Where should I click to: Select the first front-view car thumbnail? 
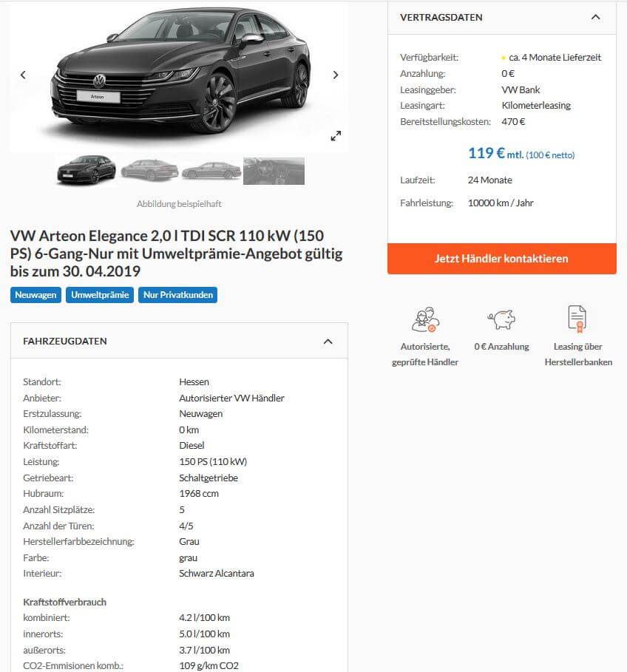pyautogui.click(x=87, y=170)
